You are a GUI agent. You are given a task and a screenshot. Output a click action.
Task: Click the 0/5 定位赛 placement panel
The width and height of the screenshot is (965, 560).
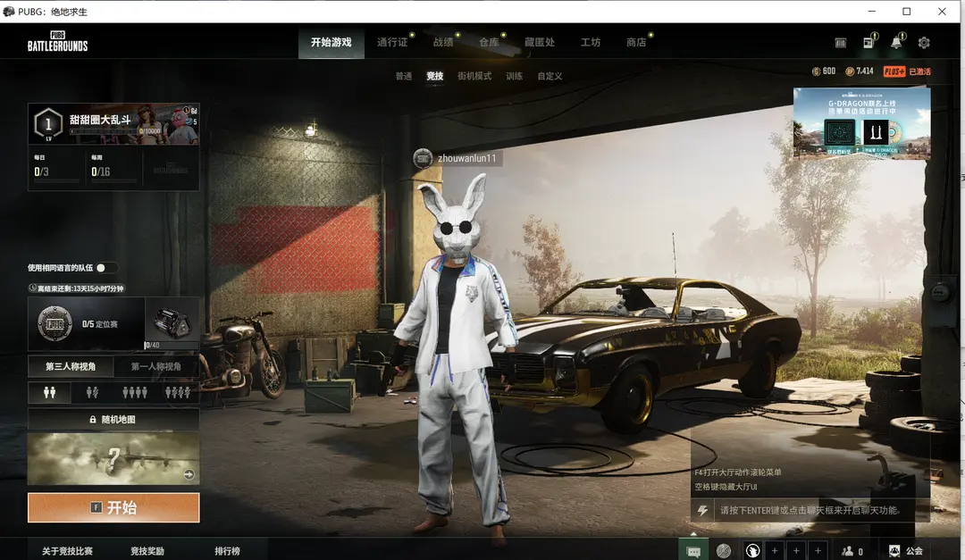pyautogui.click(x=86, y=323)
